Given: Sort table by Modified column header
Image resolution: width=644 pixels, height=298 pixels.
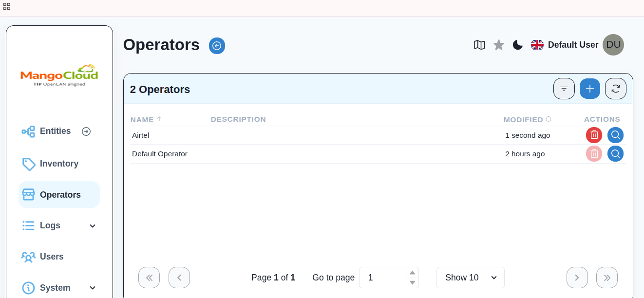Looking at the screenshot, I should (523, 119).
